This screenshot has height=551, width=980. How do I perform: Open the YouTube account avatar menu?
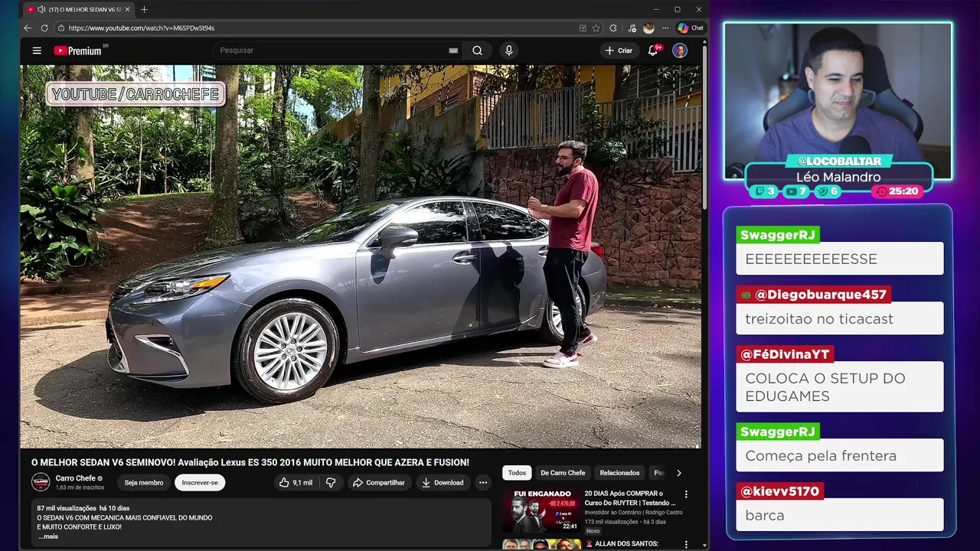(680, 51)
